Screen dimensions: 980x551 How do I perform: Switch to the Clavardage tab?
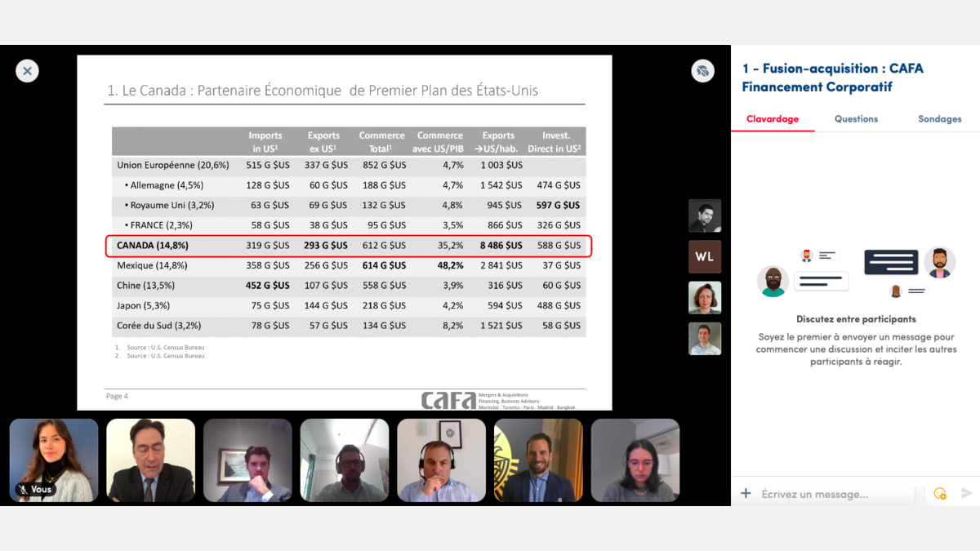coord(772,119)
